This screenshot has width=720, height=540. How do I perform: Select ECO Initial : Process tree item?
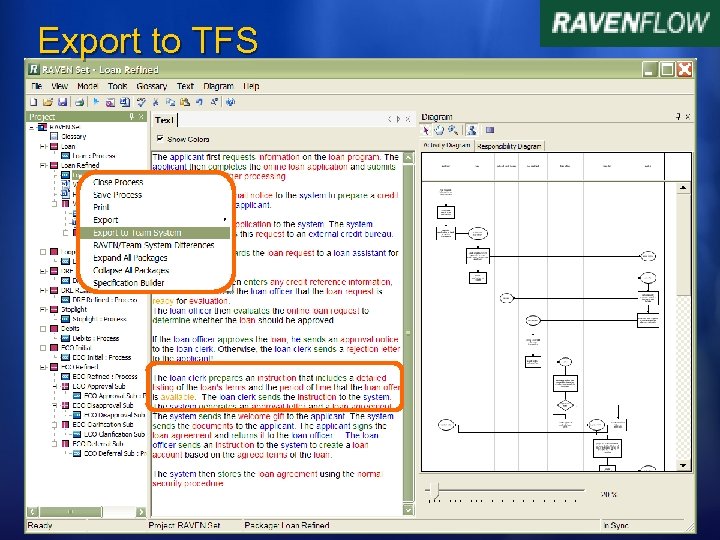(101, 357)
